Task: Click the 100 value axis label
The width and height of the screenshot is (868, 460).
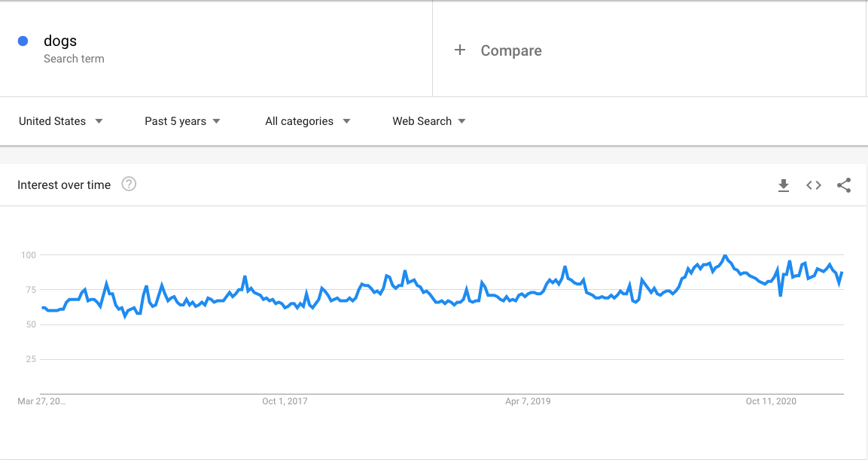Action: 29,255
